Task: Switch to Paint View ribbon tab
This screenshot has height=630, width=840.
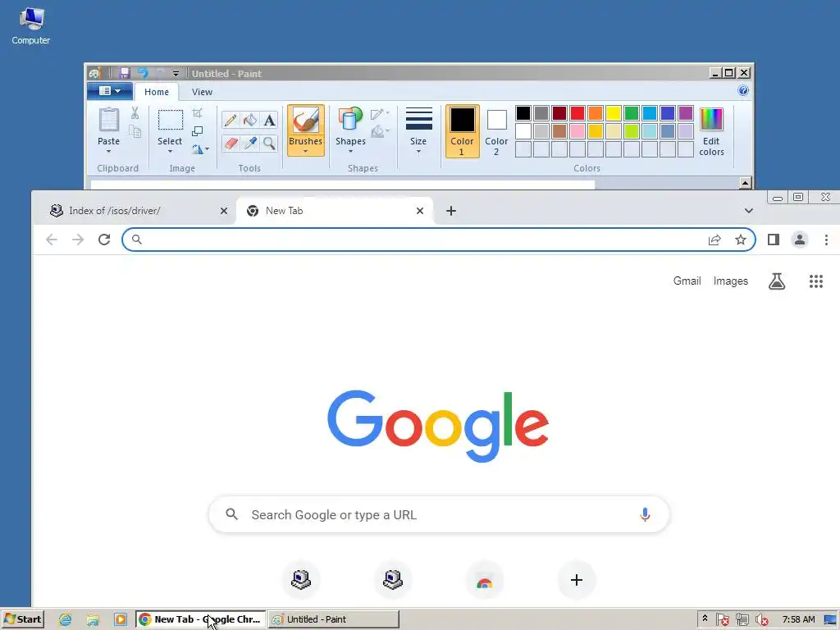Action: 202,92
